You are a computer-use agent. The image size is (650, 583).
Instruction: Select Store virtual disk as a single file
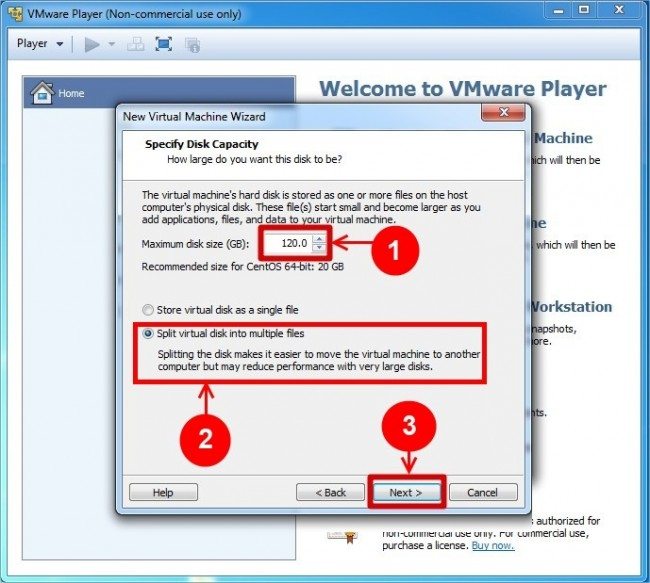tap(220, 310)
